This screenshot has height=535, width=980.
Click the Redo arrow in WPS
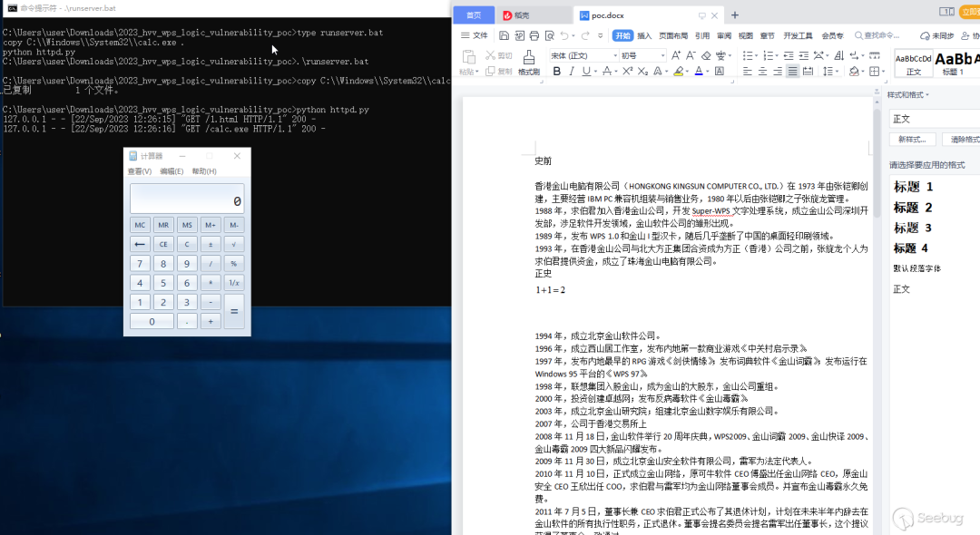(585, 35)
